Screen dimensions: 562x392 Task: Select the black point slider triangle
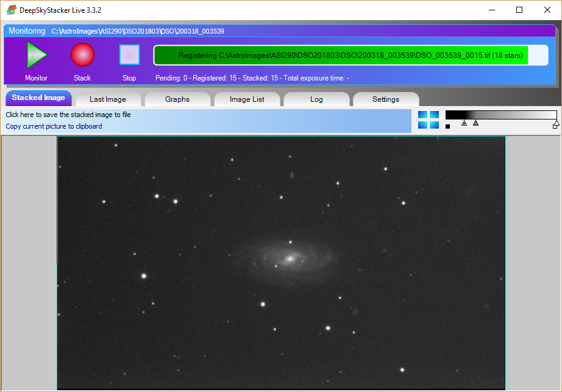coord(464,123)
